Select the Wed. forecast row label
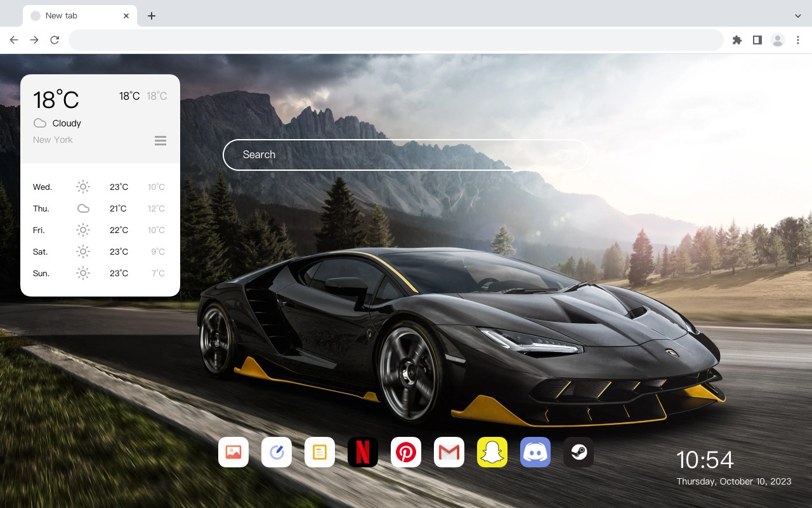The height and width of the screenshot is (508, 812). tap(43, 187)
